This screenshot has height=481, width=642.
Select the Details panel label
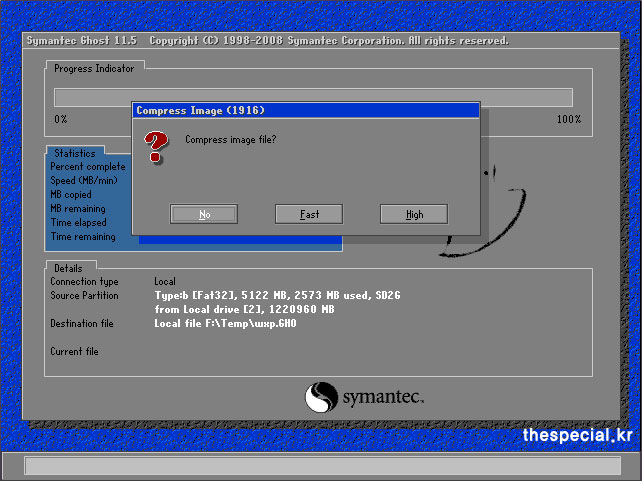tap(68, 268)
